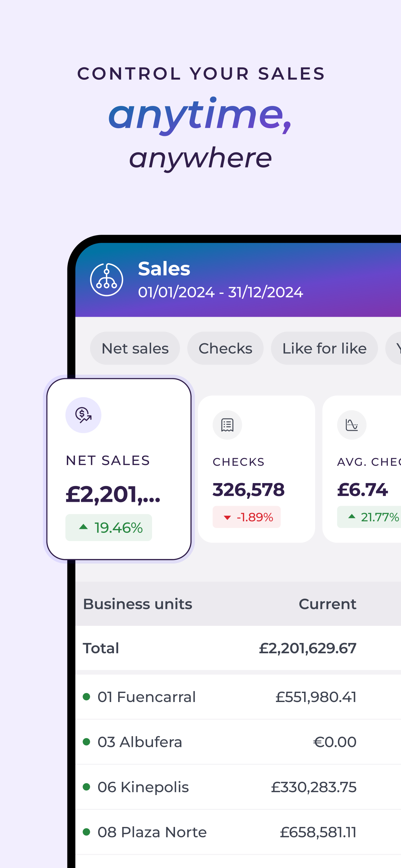This screenshot has height=868, width=401.
Task: Click green status dot beside 03 Albufera
Action: pyautogui.click(x=86, y=742)
